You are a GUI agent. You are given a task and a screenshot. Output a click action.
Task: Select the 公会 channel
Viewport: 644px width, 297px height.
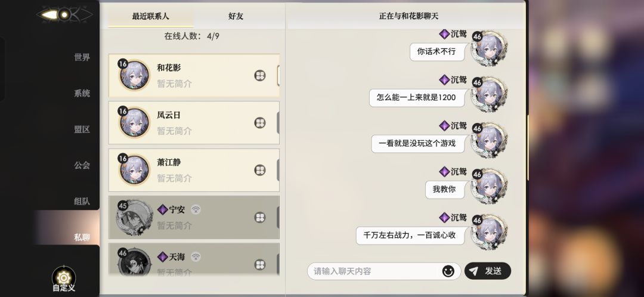(82, 165)
